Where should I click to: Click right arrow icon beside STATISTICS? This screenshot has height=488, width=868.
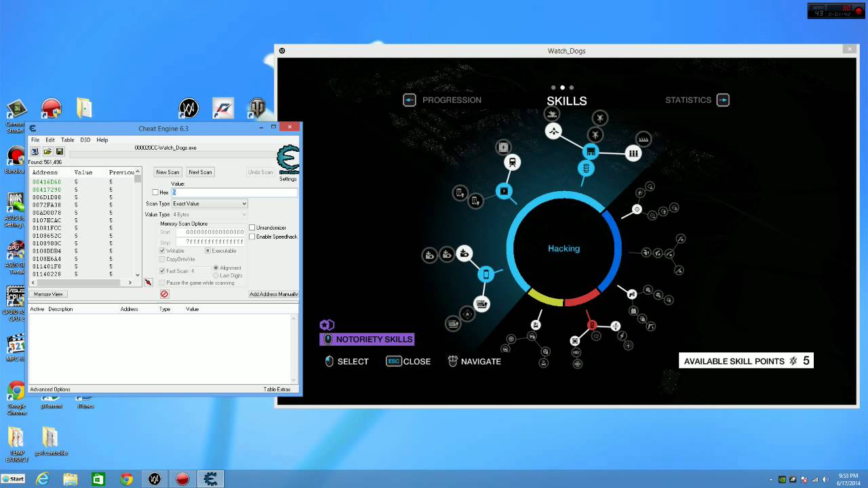click(x=723, y=100)
